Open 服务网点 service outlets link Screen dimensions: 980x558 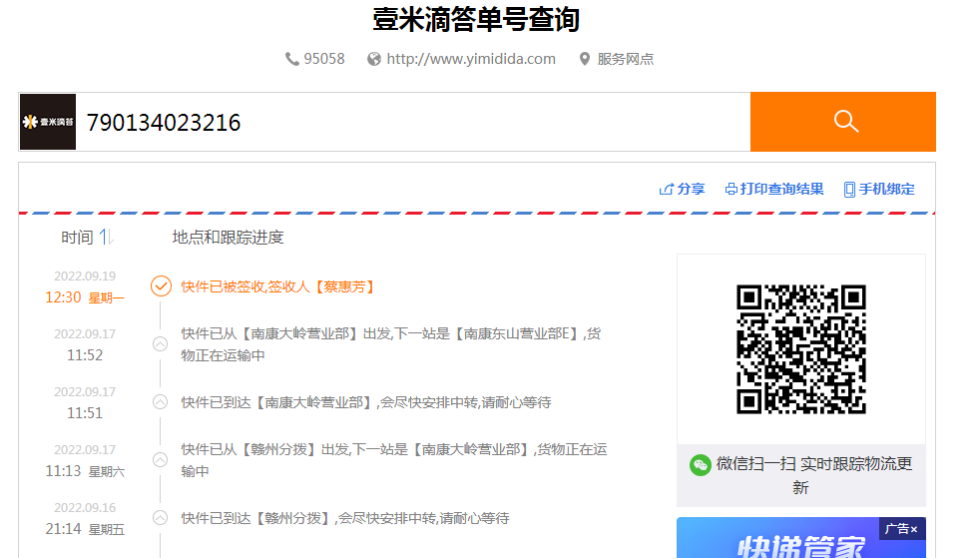pos(625,59)
